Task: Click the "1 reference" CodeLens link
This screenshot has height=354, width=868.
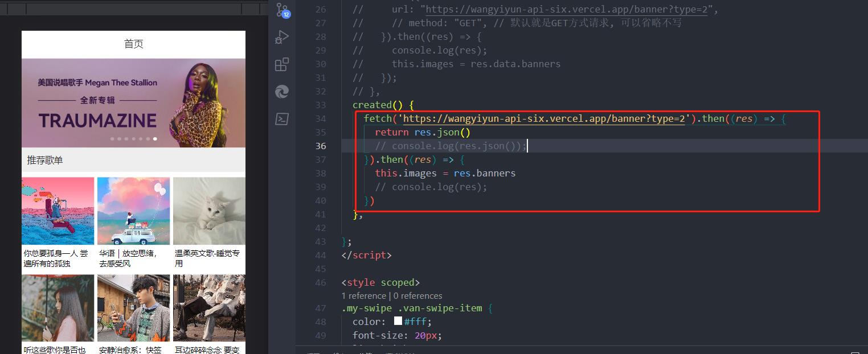Action: 363,296
